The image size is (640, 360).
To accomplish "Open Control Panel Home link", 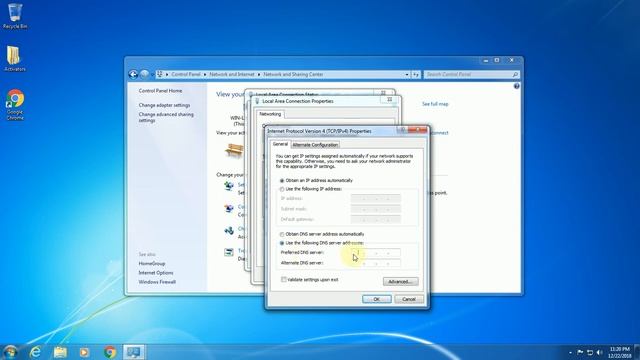I will coord(160,91).
